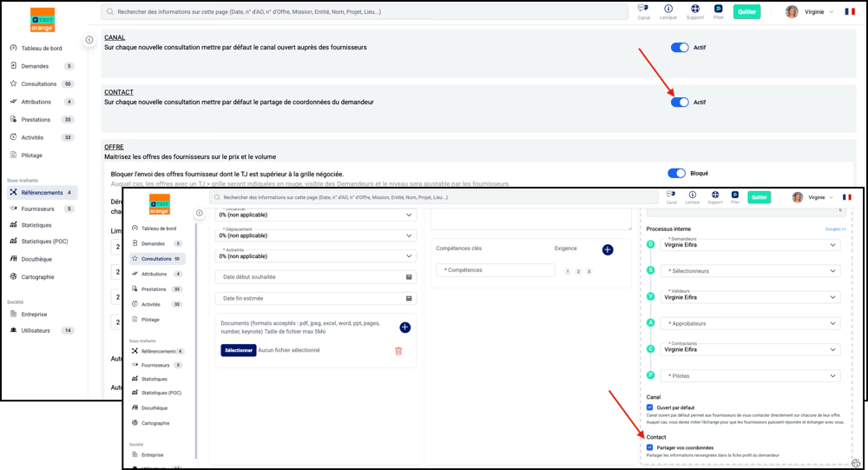Open the calendar icon in Date fin estimée
Viewport: 868px width, 470px height.
coord(409,298)
